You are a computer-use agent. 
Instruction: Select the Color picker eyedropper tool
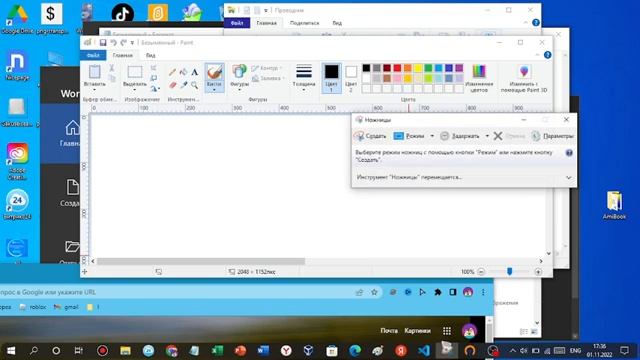(183, 85)
